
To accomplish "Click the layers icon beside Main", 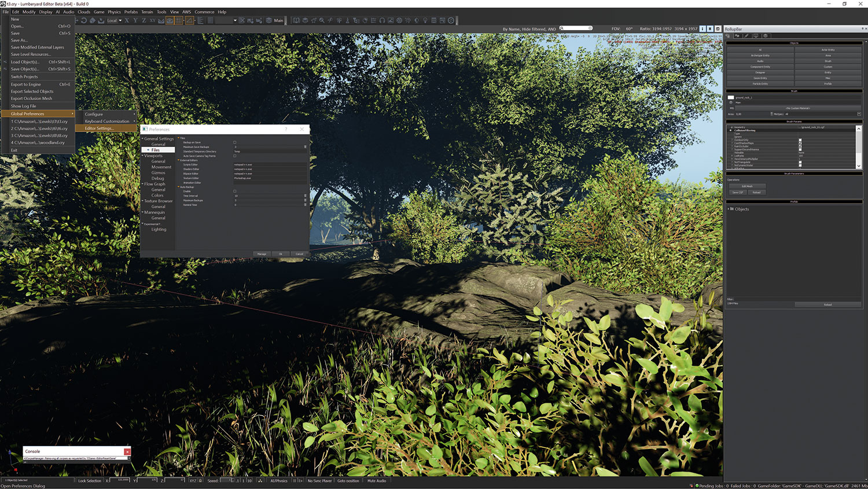I will pos(269,20).
